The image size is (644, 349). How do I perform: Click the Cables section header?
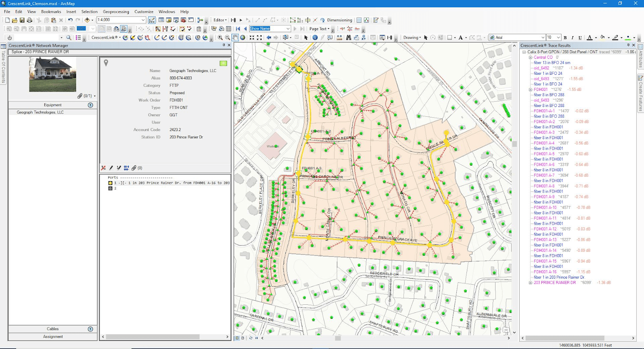53,329
